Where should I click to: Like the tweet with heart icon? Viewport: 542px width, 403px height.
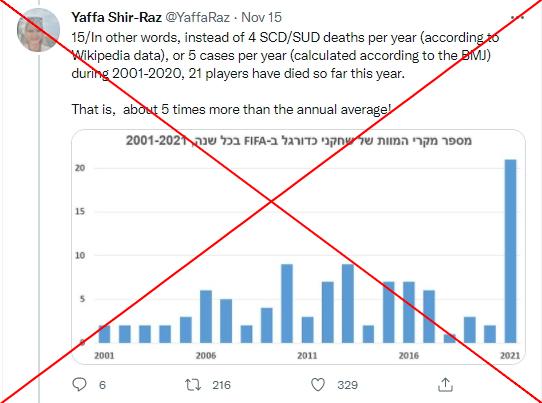[318, 385]
